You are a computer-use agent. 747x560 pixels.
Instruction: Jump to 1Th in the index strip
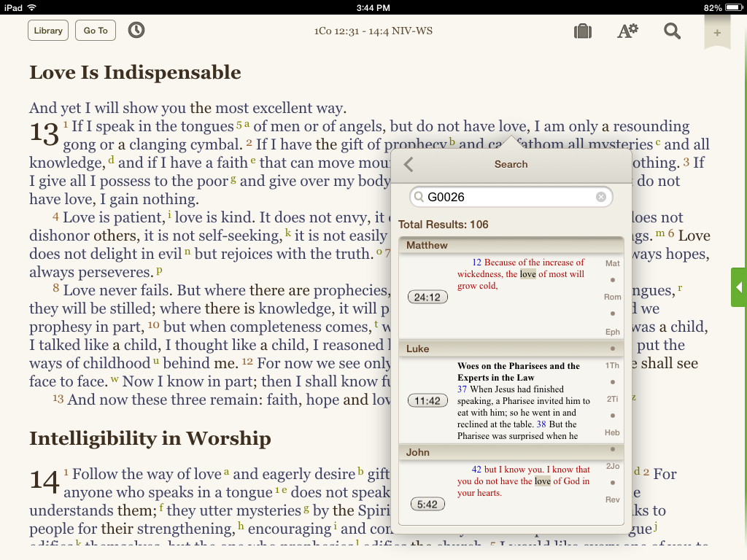(x=613, y=365)
